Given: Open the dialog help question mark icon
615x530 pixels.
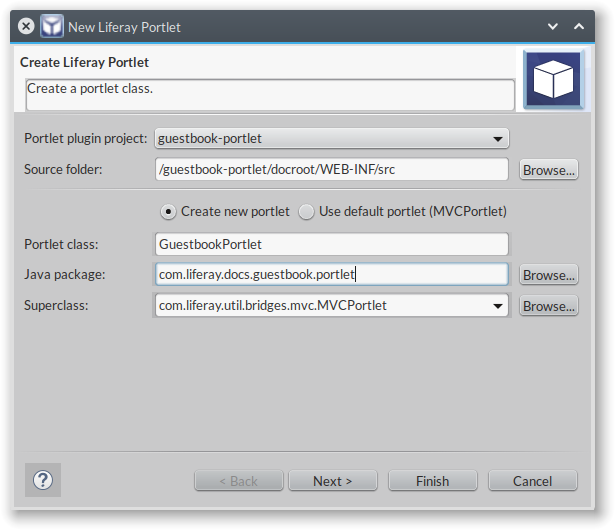Looking at the screenshot, I should point(43,480).
